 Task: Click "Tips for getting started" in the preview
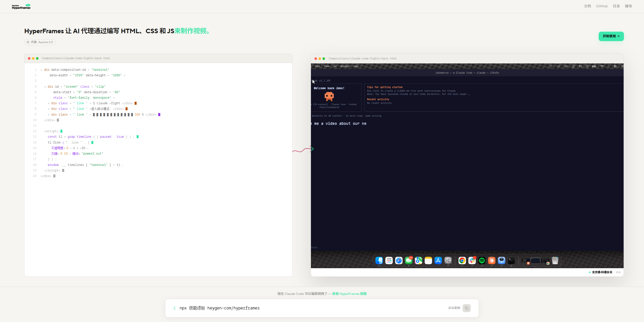pyautogui.click(x=385, y=87)
